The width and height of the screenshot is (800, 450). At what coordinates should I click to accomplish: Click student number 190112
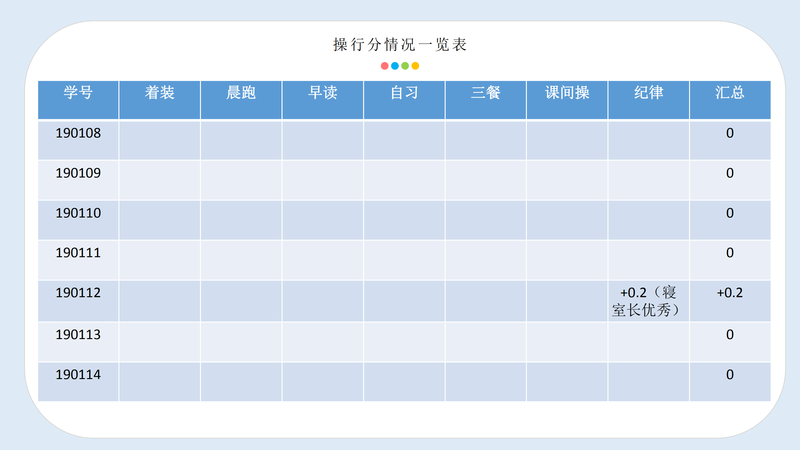pos(78,293)
